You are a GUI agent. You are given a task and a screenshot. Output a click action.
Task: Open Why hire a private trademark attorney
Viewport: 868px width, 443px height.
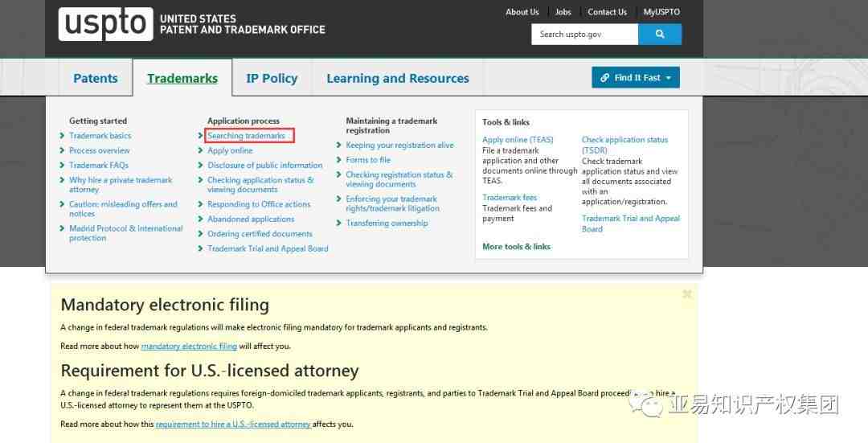pyautogui.click(x=121, y=185)
